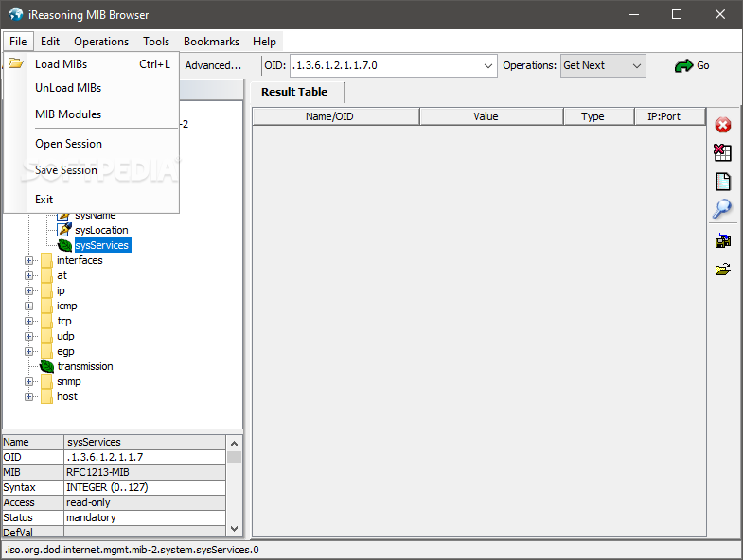743x560 pixels.
Task: Expand the egp tree node
Action: pos(29,352)
